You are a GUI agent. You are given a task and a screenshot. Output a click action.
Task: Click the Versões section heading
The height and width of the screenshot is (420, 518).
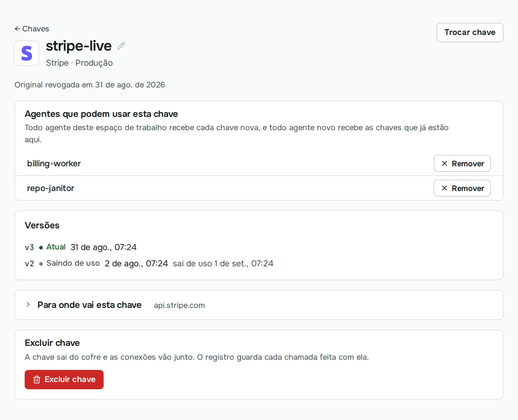(x=42, y=225)
